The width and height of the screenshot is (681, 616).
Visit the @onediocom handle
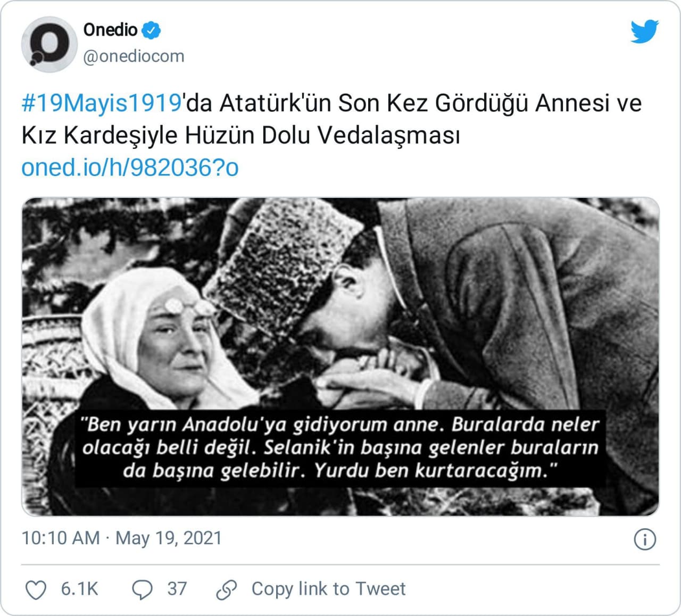(134, 56)
